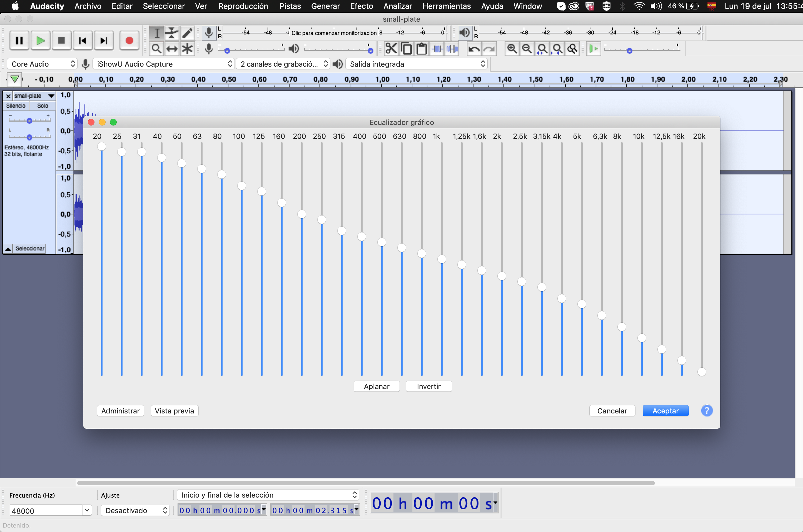The image size is (803, 532).
Task: Open the Inicio y final de la selección dropdown
Action: click(x=268, y=495)
